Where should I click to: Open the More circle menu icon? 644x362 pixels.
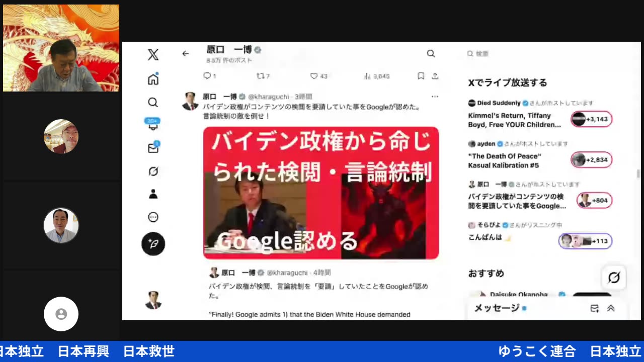click(153, 217)
